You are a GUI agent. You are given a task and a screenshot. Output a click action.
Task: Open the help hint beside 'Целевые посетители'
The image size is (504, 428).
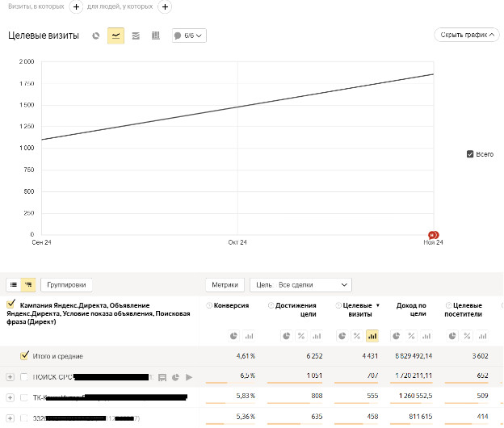tap(449, 305)
